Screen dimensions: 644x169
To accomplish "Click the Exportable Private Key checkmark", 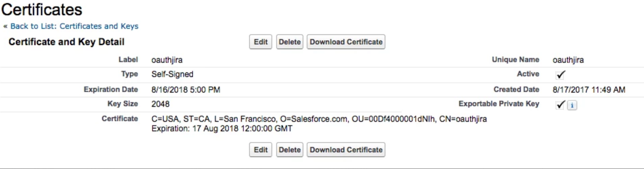I will point(561,105).
